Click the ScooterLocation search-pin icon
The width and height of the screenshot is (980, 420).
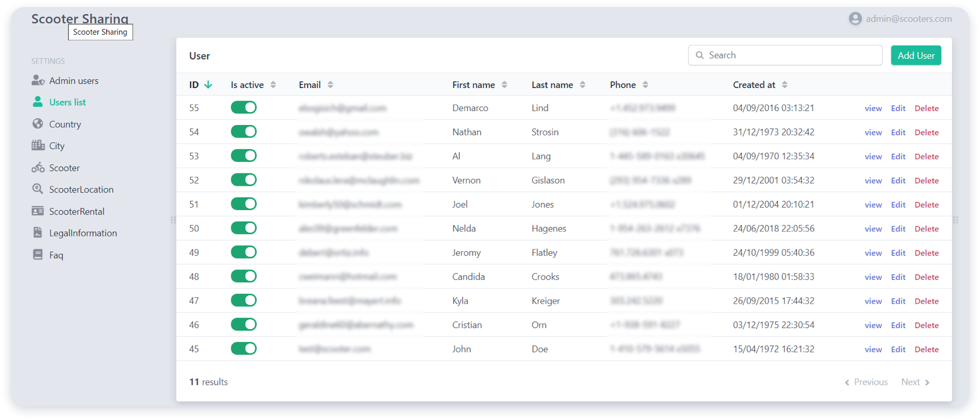click(x=38, y=189)
